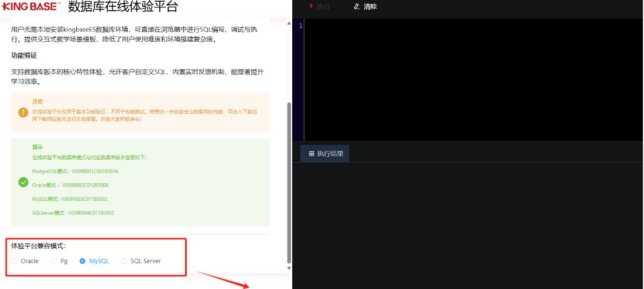Click the PostgreSQL模式 version line

pyautogui.click(x=75, y=171)
